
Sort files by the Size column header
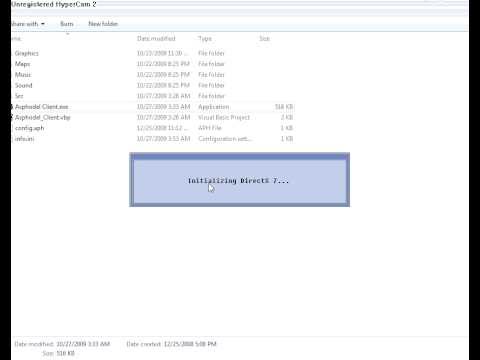[x=264, y=39]
